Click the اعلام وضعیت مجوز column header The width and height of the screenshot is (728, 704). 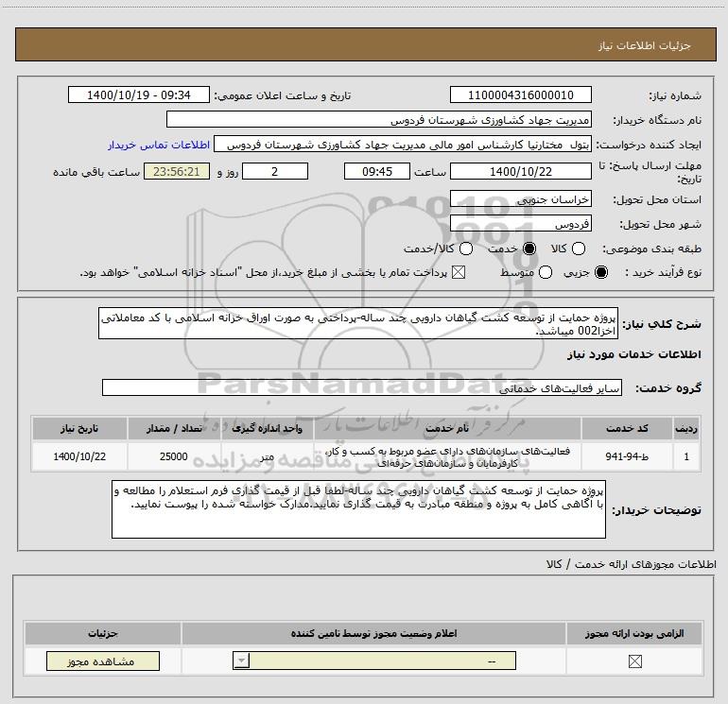point(373,633)
